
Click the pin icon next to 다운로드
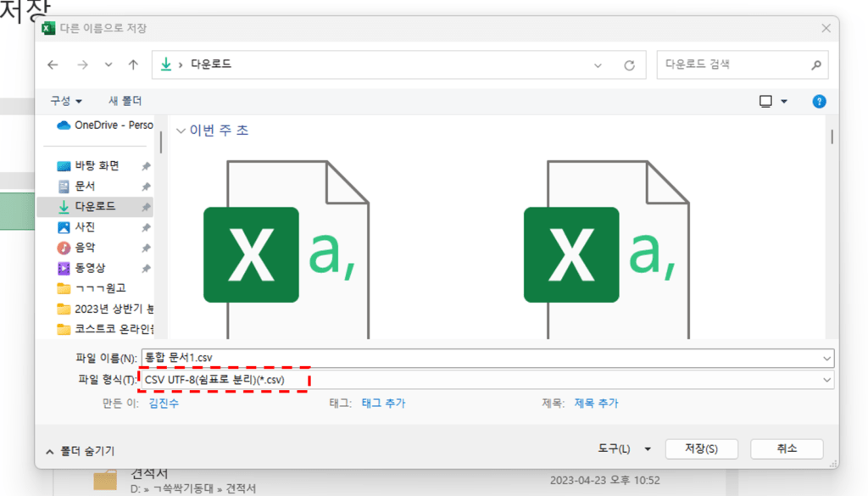146,207
